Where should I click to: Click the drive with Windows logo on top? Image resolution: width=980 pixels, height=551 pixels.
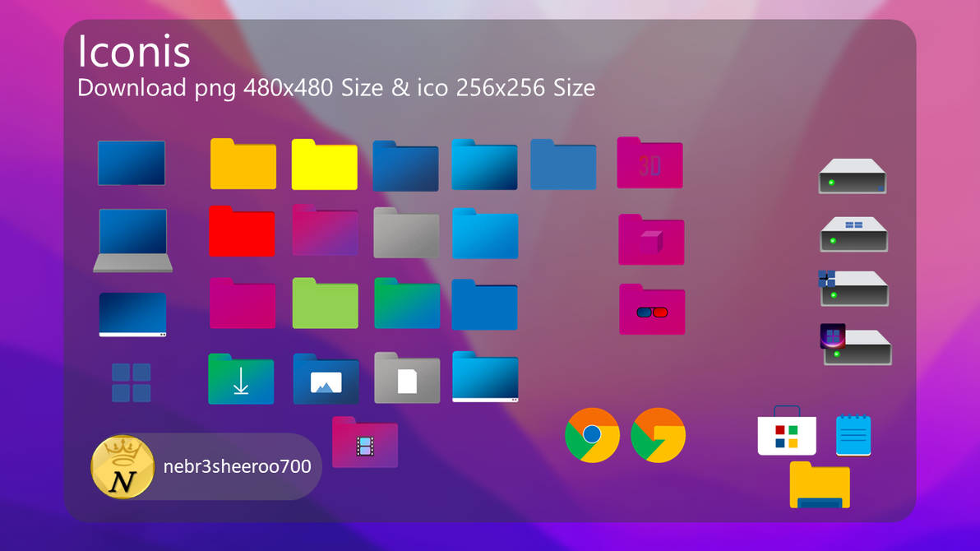click(x=853, y=234)
